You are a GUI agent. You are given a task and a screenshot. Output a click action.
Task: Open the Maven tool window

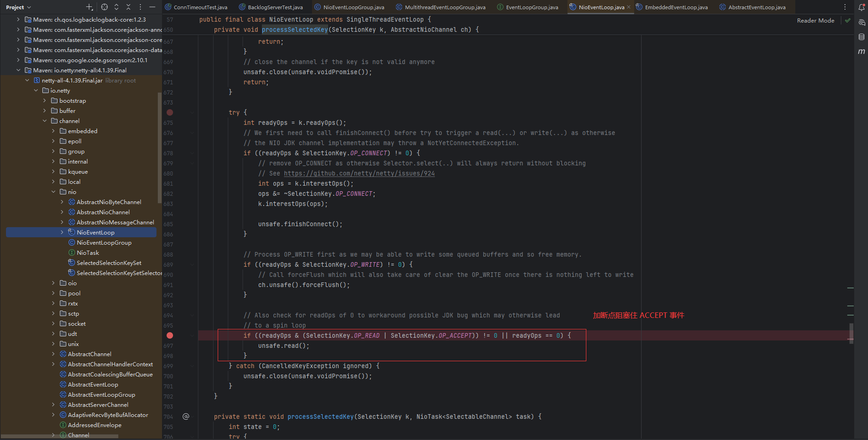[x=862, y=52]
